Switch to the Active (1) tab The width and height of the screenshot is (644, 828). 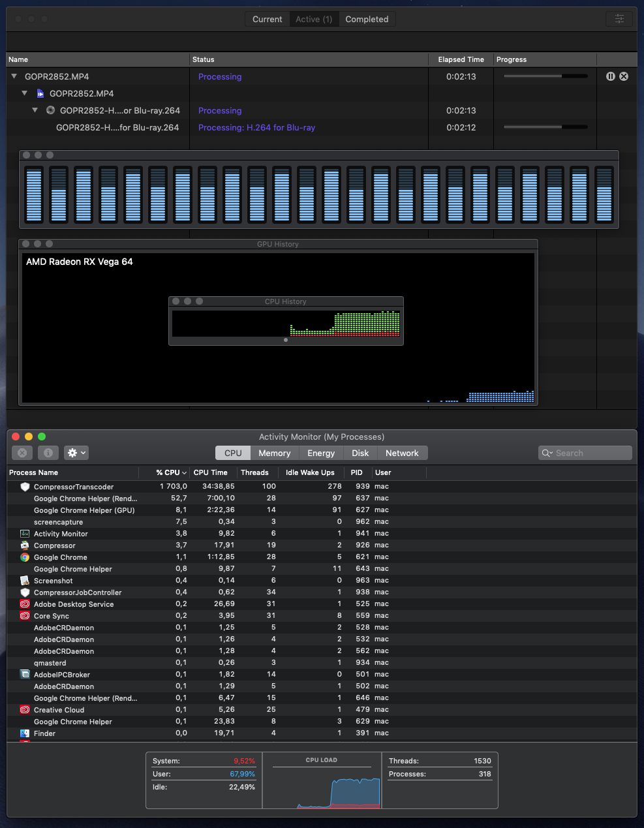coord(314,19)
